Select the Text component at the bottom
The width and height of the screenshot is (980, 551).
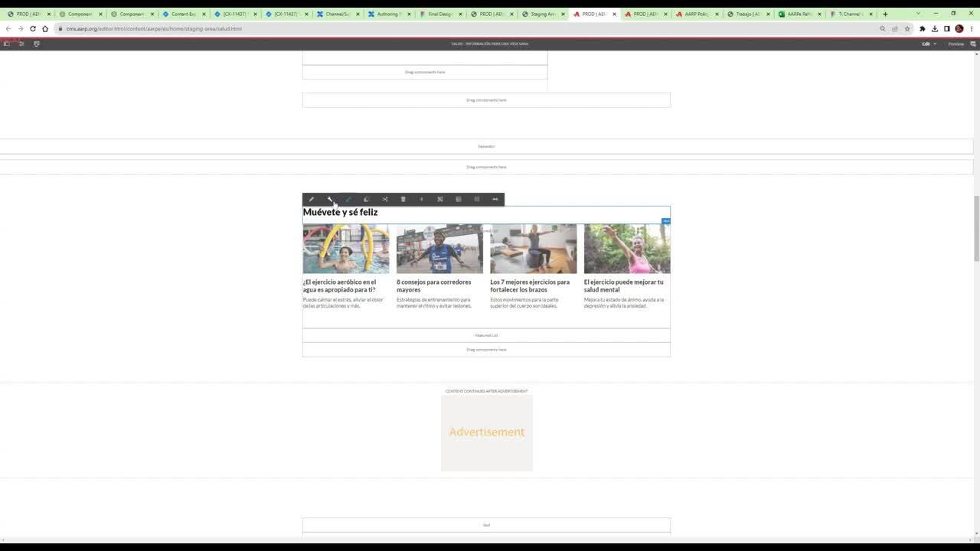(486, 525)
